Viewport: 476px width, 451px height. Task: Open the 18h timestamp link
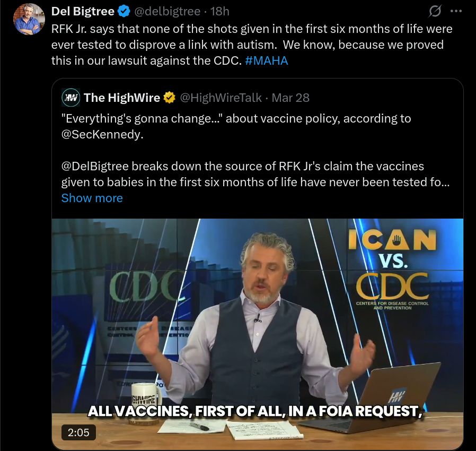pos(220,12)
